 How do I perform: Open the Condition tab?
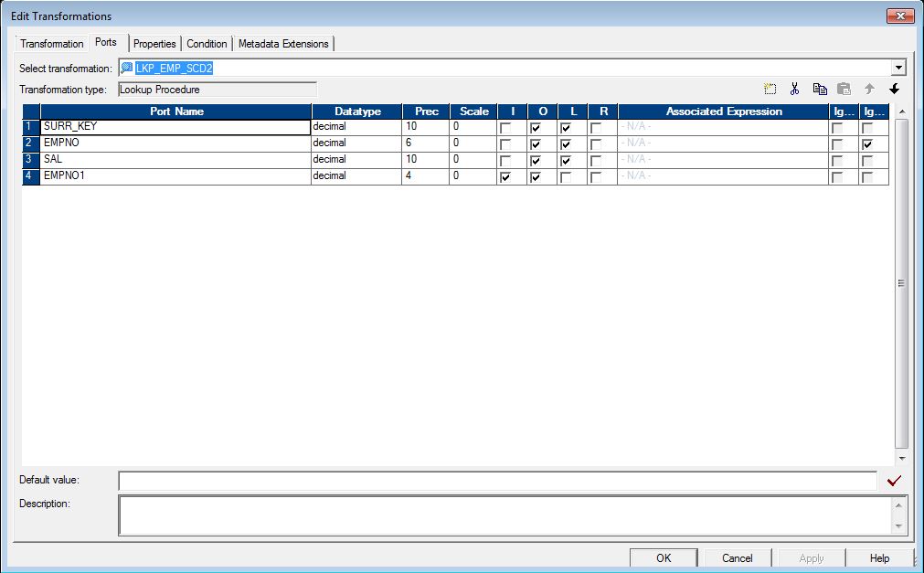(x=207, y=43)
